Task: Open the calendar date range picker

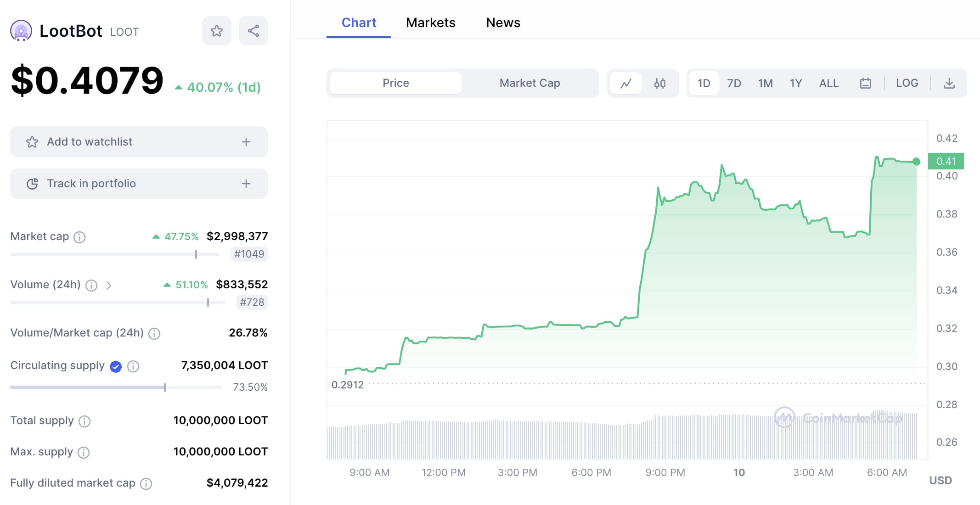Action: (x=865, y=83)
